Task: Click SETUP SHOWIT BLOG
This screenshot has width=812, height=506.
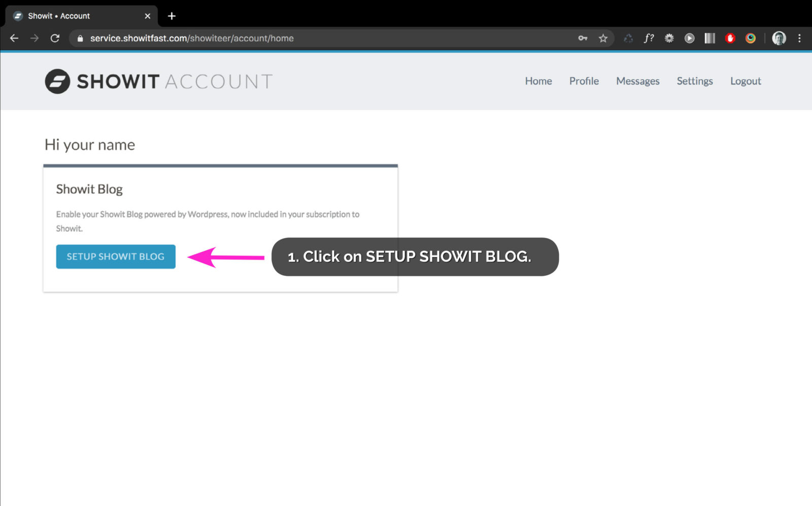Action: coord(115,257)
